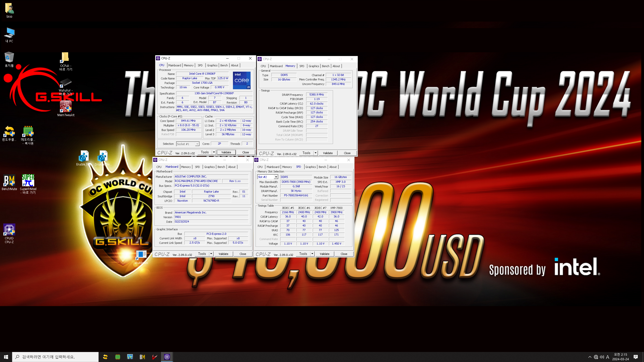Click the taskbar clock showing 오전 2:15
Image resolution: width=644 pixels, height=362 pixels.
620,357
